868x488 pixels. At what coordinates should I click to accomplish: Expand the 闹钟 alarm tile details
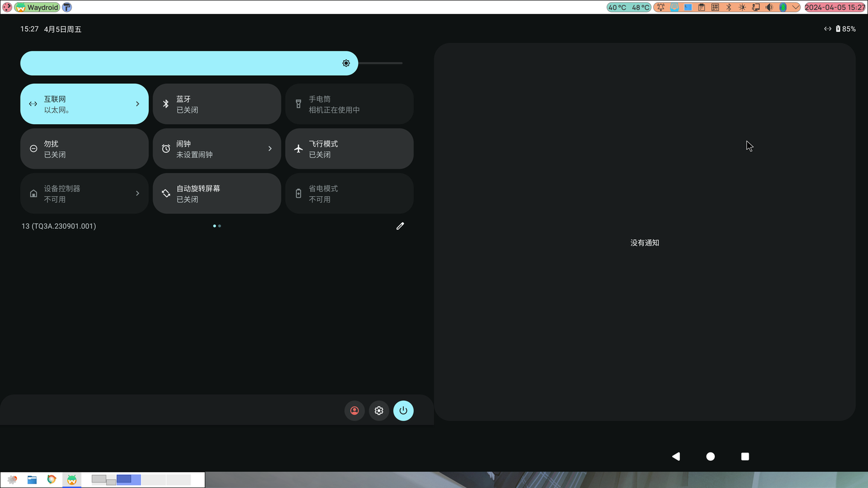point(269,148)
